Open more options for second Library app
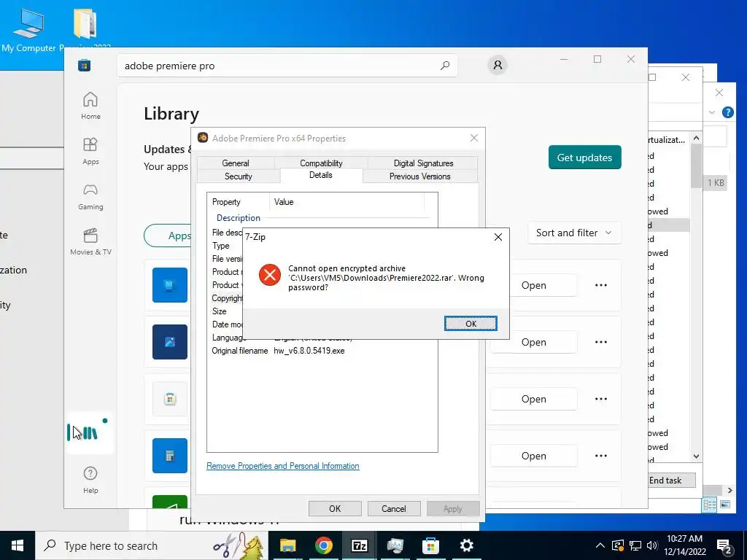This screenshot has height=560, width=747. pos(601,342)
